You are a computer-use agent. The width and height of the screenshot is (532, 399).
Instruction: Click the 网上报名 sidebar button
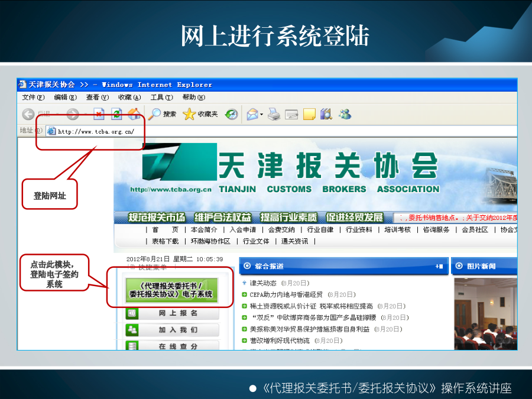click(x=172, y=313)
